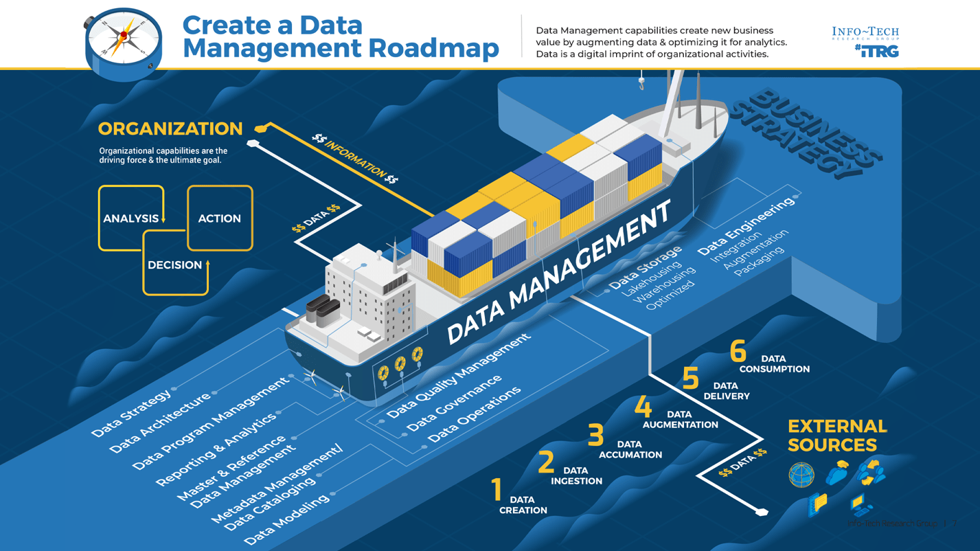Click the EXTERNAL SOURCES heading

(x=837, y=436)
